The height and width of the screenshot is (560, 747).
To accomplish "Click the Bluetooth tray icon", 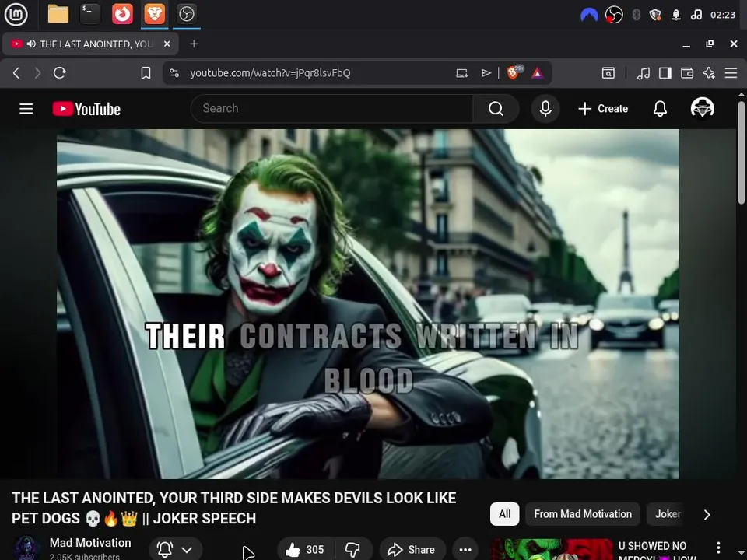I will tap(636, 15).
